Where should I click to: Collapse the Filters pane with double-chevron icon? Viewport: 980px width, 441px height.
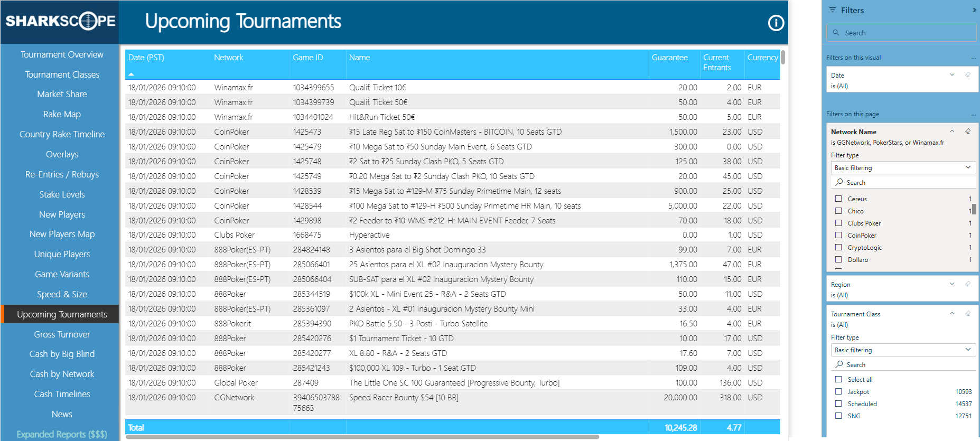(x=974, y=10)
